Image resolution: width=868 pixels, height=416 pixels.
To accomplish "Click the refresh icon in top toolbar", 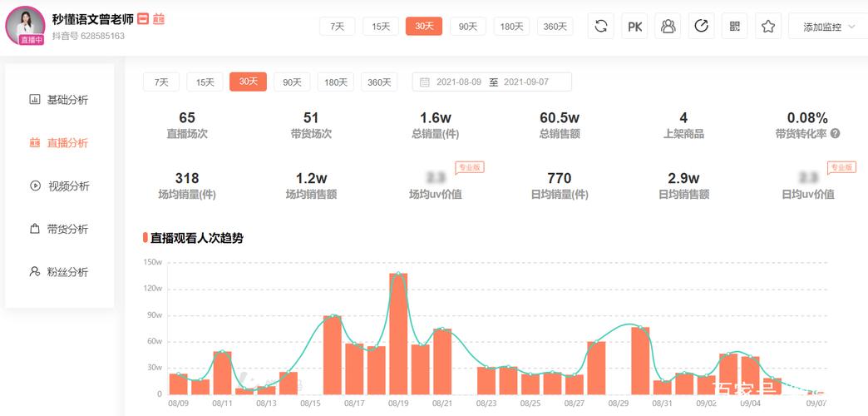I will (600, 26).
